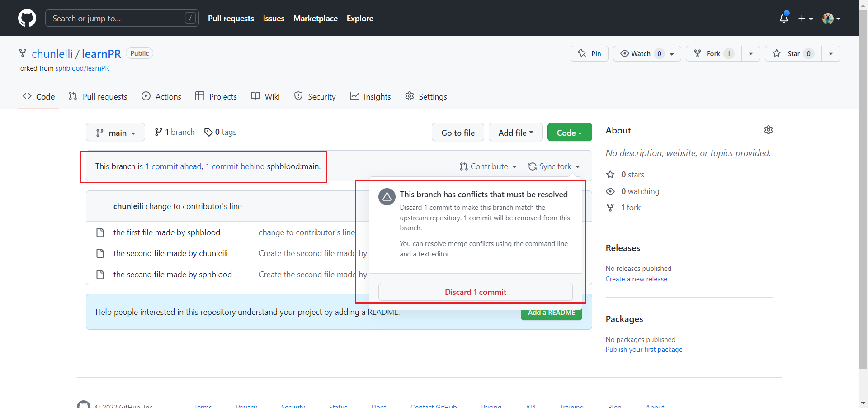Click Discard 1 commit button
This screenshot has height=408, width=868.
pyautogui.click(x=476, y=292)
